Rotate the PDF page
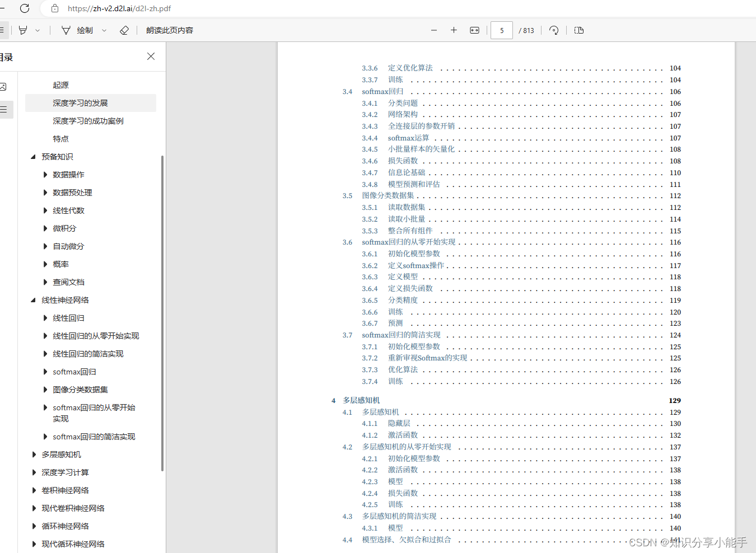This screenshot has width=756, height=553. point(554,30)
